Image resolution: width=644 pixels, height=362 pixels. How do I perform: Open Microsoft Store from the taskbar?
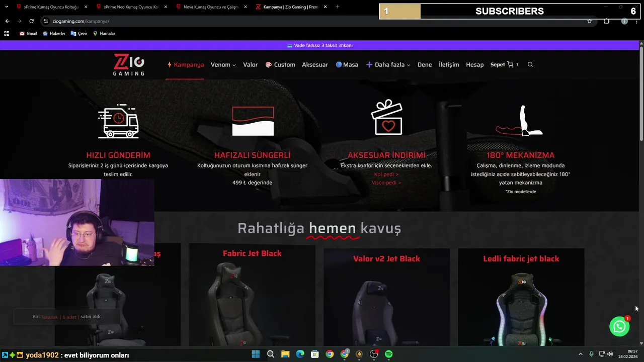[314, 354]
